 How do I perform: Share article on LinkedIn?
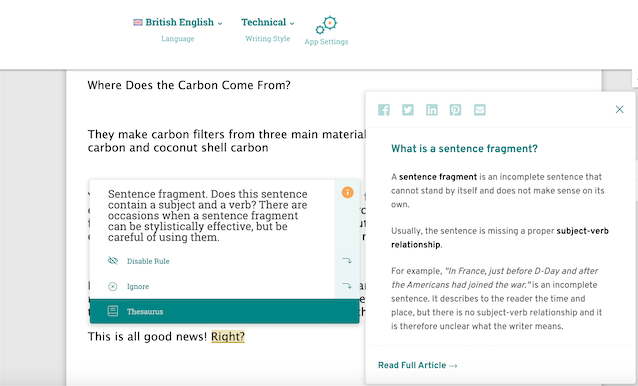click(432, 110)
